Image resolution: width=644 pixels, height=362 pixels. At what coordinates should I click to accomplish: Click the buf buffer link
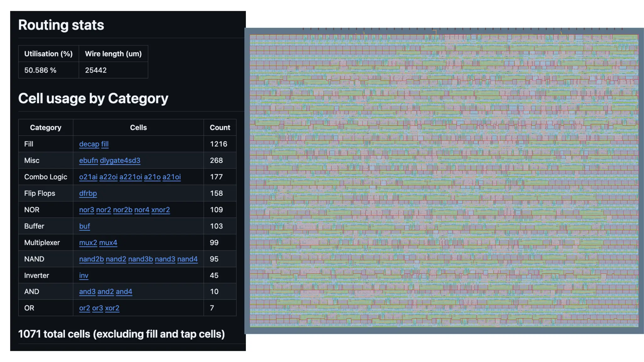(84, 226)
